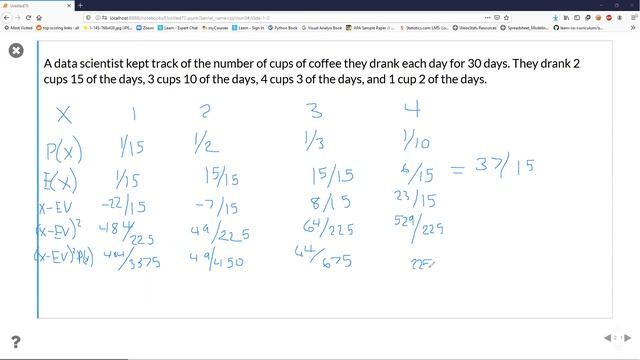The height and width of the screenshot is (360, 640).
Task: Open Zoom bookmark
Action: click(x=145, y=28)
